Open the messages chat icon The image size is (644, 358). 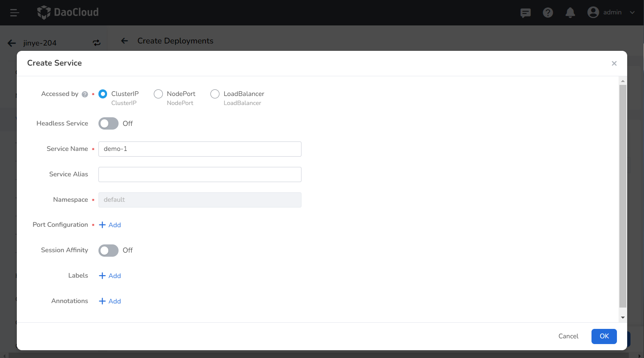[525, 13]
